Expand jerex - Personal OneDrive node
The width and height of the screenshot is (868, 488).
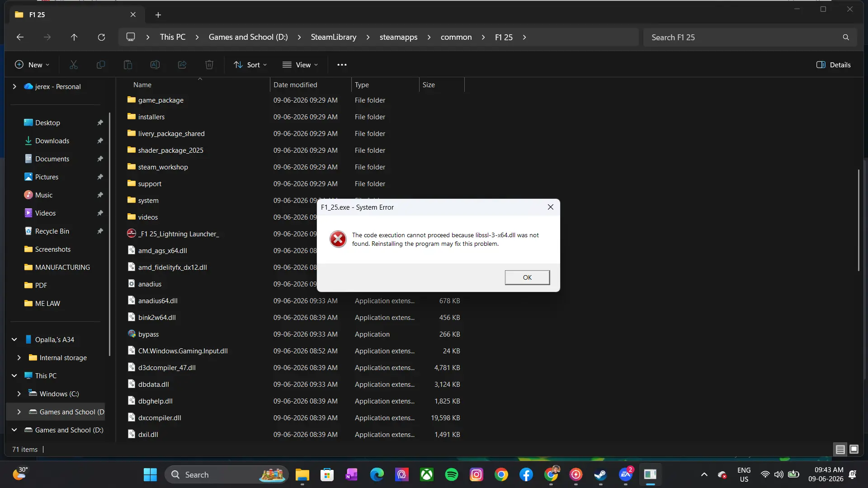(14, 86)
